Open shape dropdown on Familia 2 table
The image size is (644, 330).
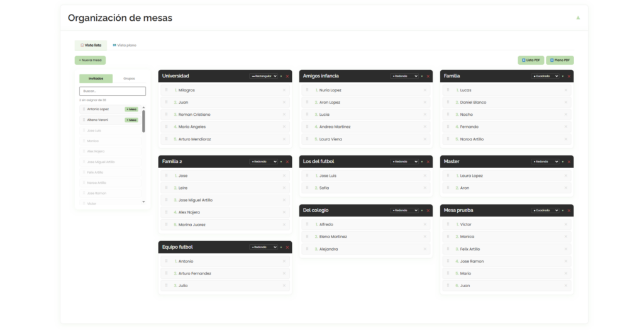(264, 162)
